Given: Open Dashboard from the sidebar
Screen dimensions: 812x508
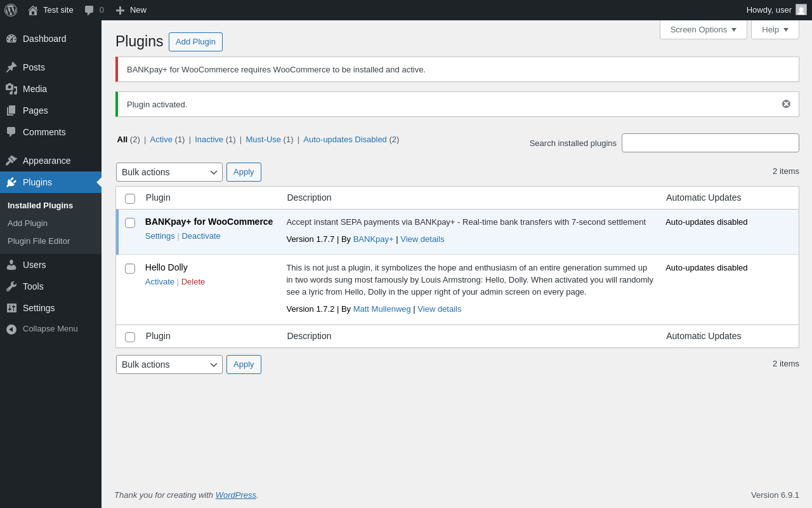Looking at the screenshot, I should tap(44, 39).
